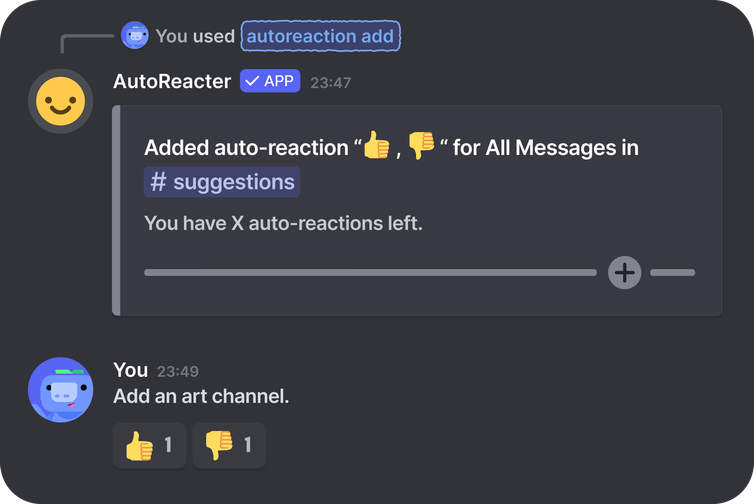The width and height of the screenshot is (754, 504).
Task: Click the "You used" reply text
Action: click(x=195, y=37)
